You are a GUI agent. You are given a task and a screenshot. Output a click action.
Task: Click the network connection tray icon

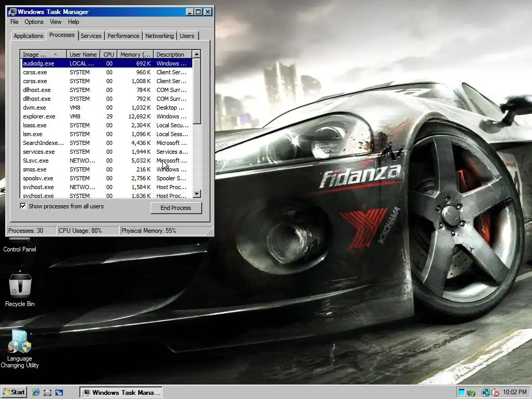tap(486, 393)
